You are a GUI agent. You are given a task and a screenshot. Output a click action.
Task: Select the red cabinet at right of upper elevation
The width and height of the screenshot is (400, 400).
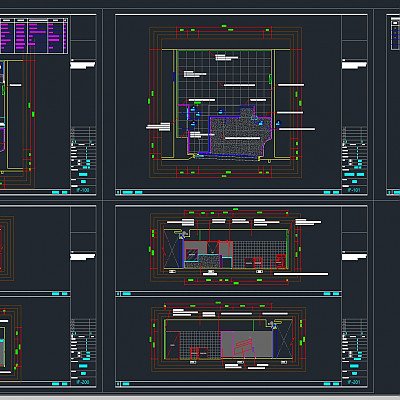tap(281, 261)
